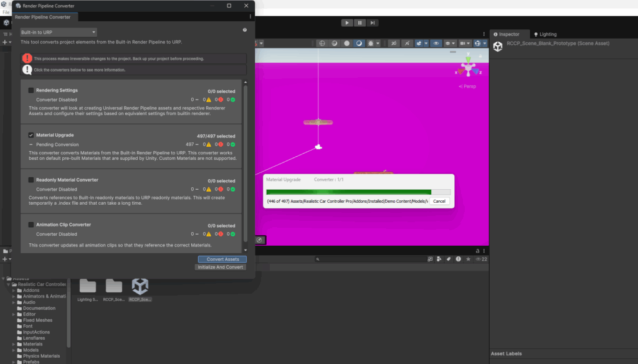Open the converter help question-mark icon
This screenshot has height=364, width=638.
pos(245,30)
